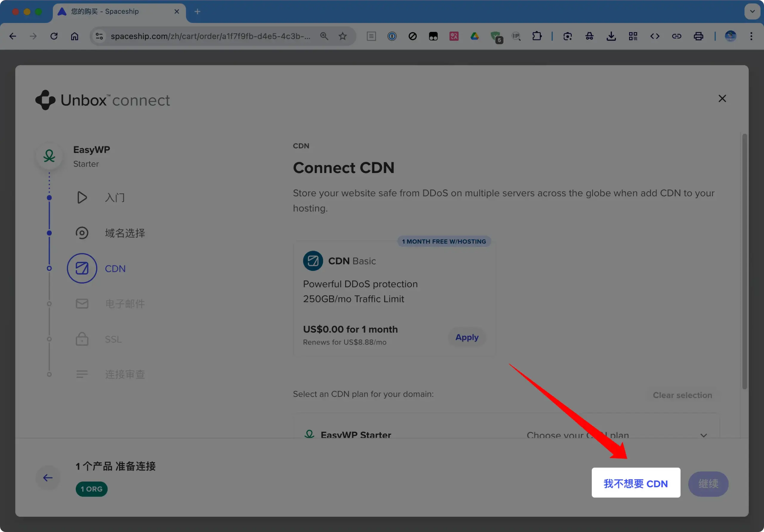Bookmark this page with the star
This screenshot has height=532, width=764.
click(343, 36)
